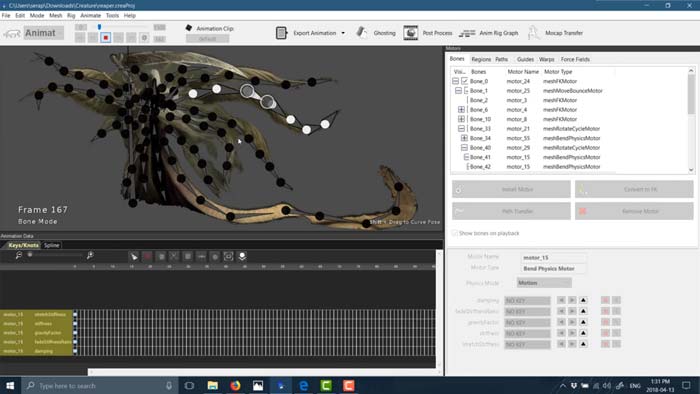Expand the Bone_34 tree node
The image size is (700, 394).
(x=464, y=138)
